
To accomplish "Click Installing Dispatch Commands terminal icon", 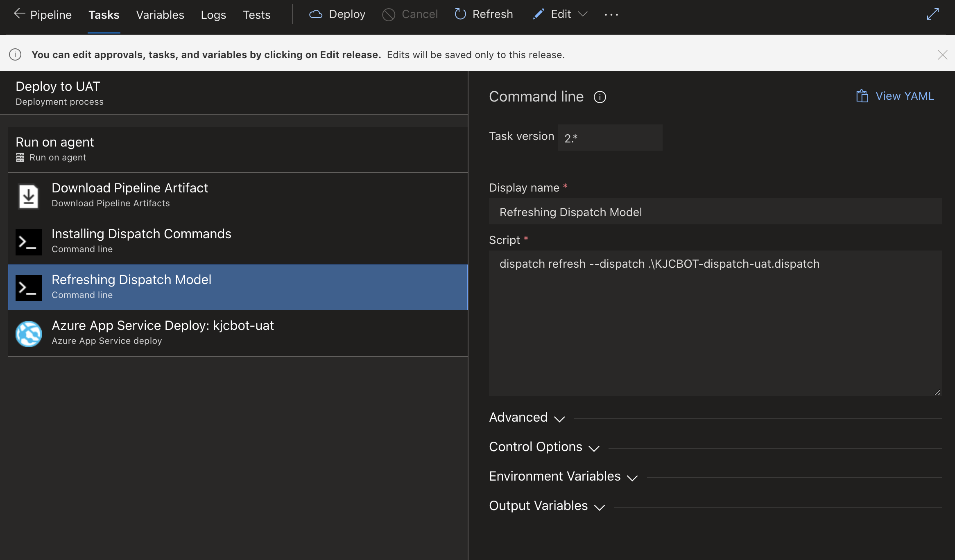I will click(29, 242).
